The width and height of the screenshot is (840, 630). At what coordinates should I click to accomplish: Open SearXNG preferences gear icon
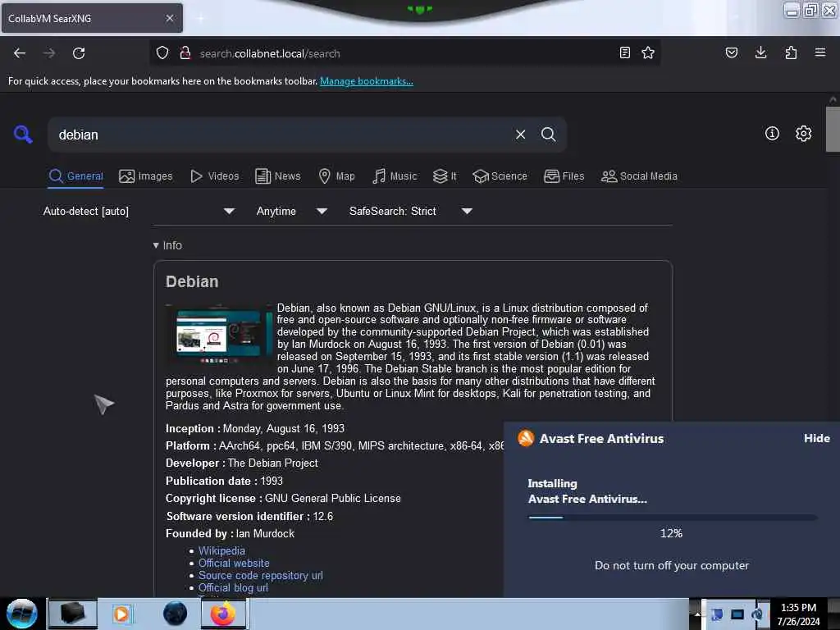[803, 134]
